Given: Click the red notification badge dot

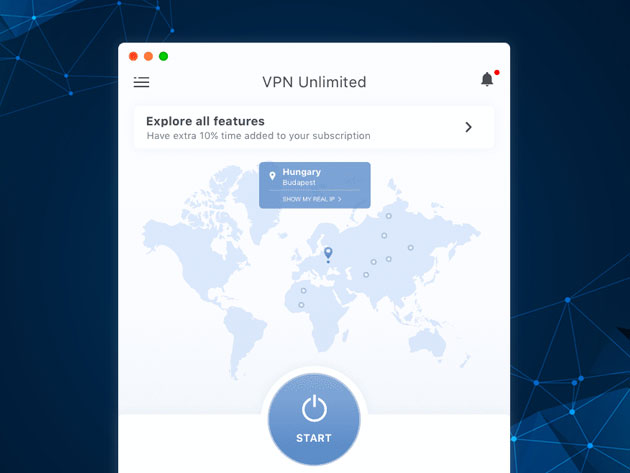Looking at the screenshot, I should [497, 72].
